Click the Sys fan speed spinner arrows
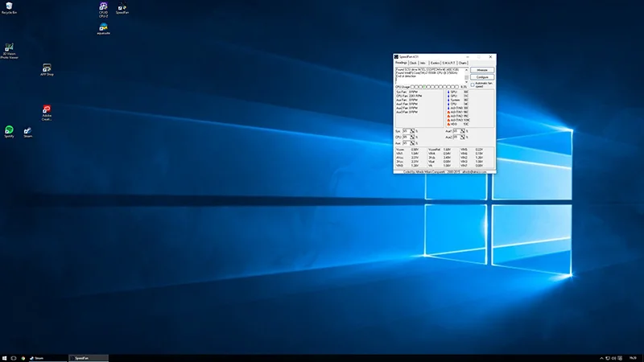This screenshot has width=644, height=362. coord(412,131)
